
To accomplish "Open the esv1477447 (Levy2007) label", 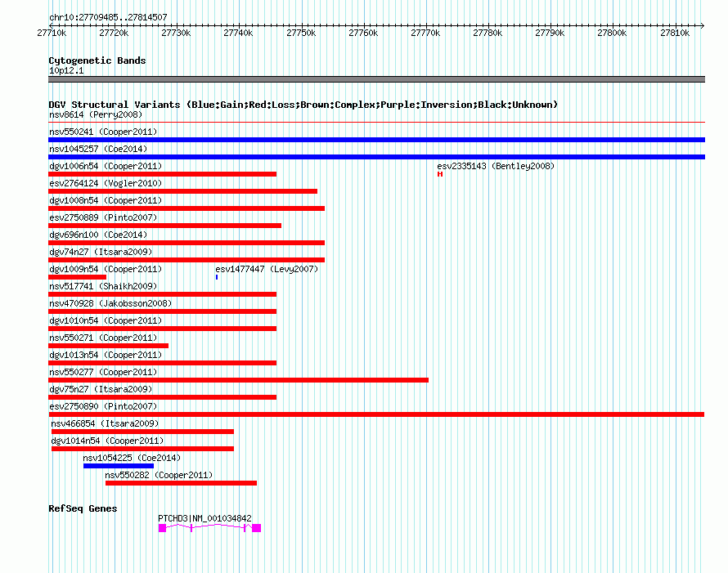I will coord(267,269).
